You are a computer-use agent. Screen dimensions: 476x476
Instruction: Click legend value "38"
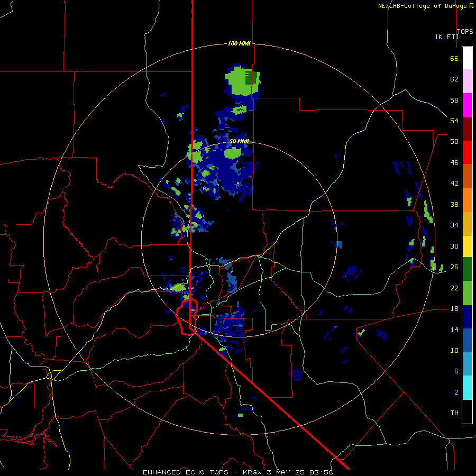coord(454,205)
